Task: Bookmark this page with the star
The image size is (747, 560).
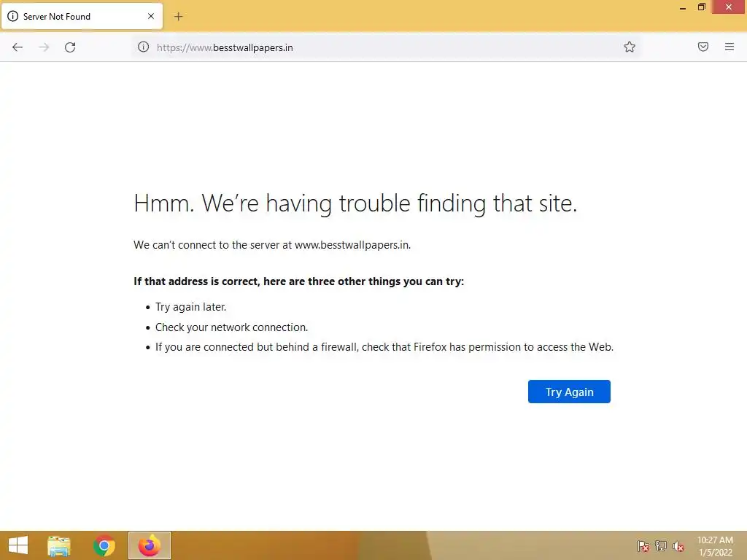Action: click(630, 47)
